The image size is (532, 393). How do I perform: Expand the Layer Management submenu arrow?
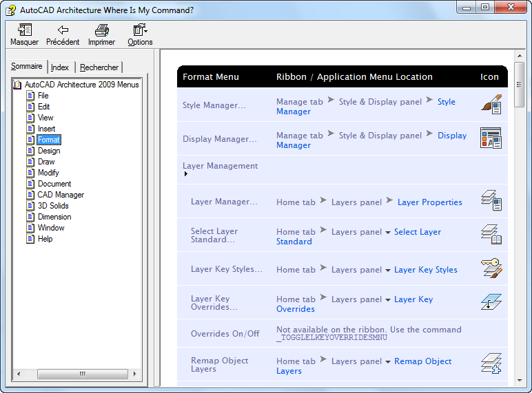tap(185, 174)
